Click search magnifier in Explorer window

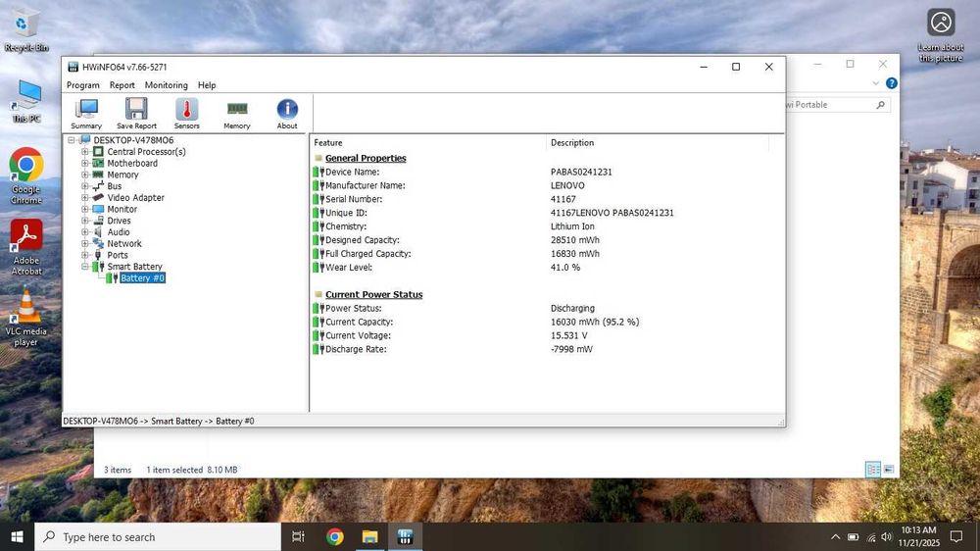[x=880, y=105]
